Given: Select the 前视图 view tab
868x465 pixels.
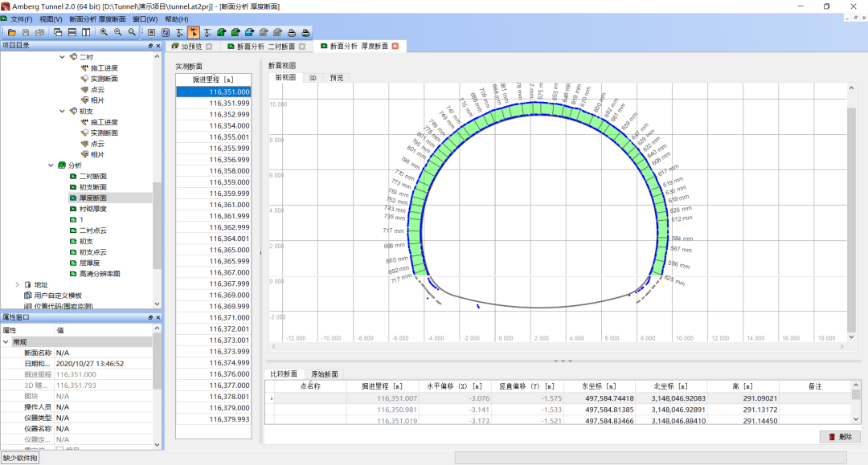Looking at the screenshot, I should tap(285, 78).
